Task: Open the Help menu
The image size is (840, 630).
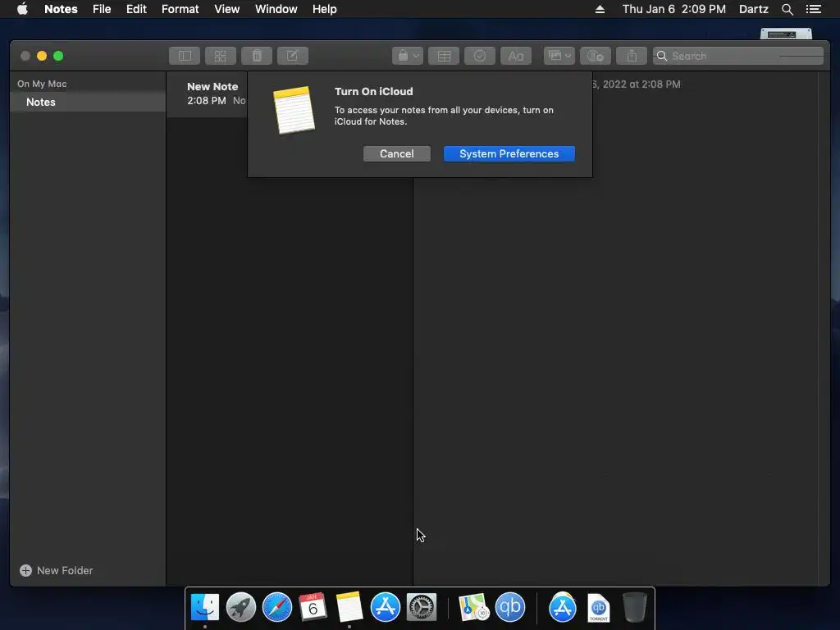Action: coord(325,9)
